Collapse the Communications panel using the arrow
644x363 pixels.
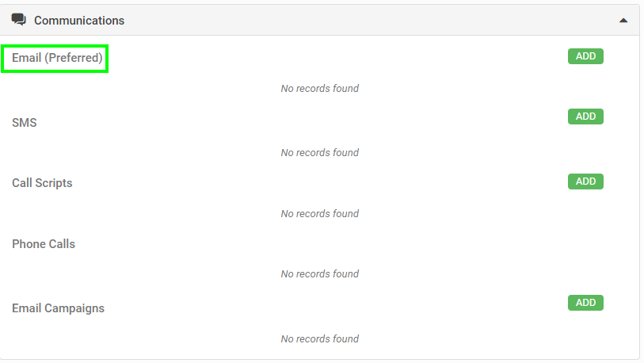click(x=623, y=20)
